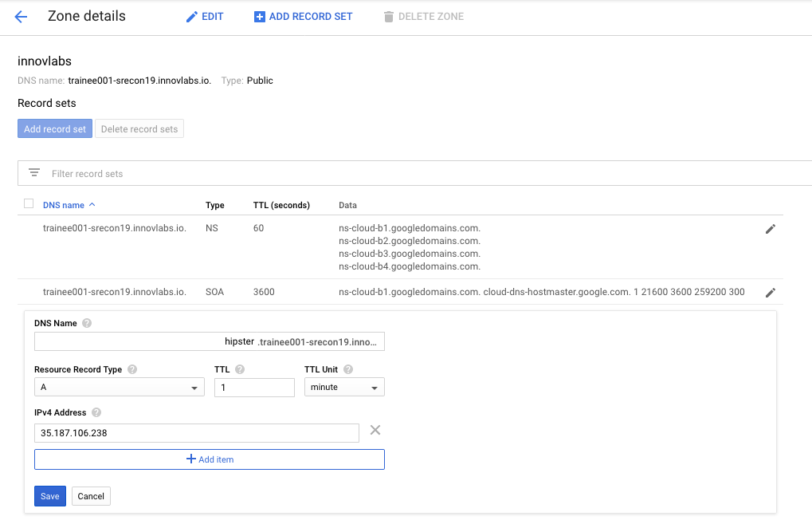Open the Resource Record Type dropdown
Screen dimensions: 812x524
pos(119,388)
